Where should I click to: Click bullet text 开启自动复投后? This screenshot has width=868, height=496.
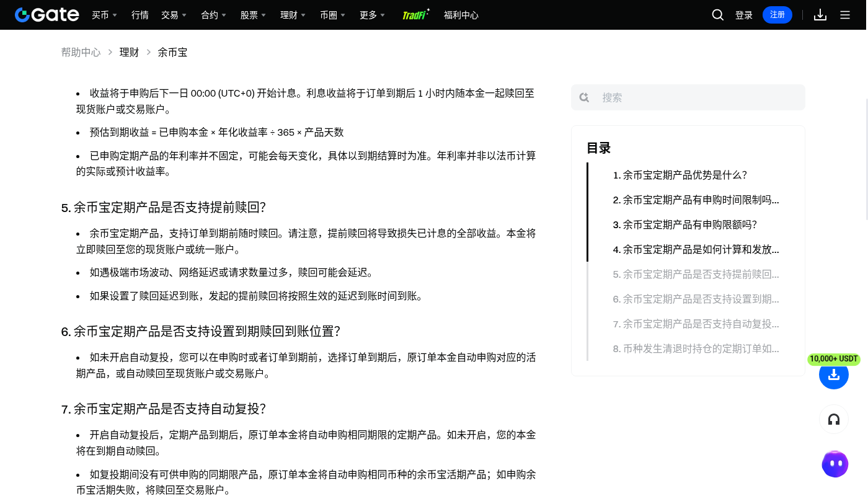click(306, 443)
